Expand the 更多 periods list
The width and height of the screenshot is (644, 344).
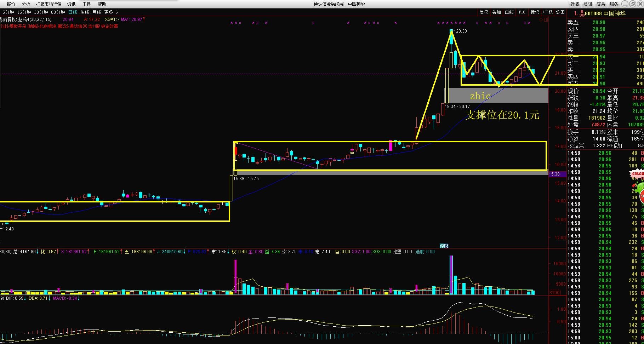[111, 12]
